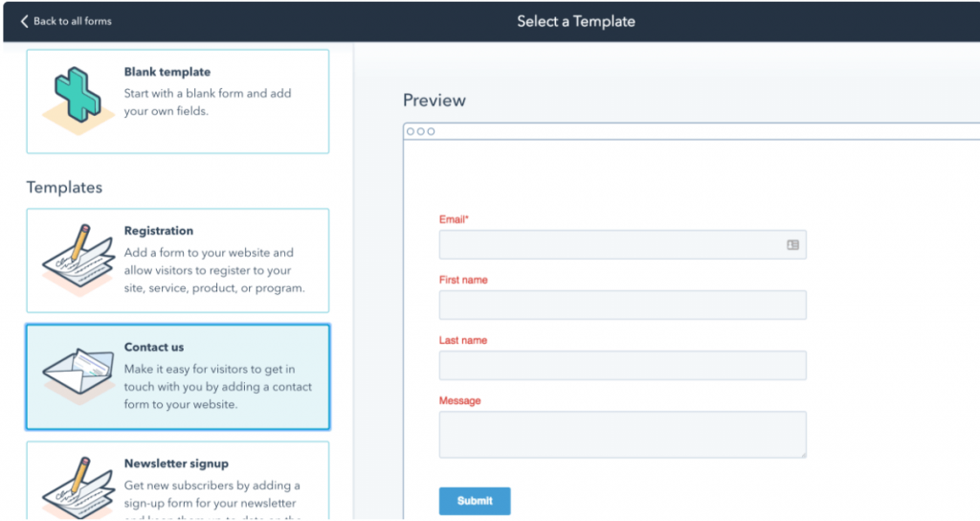Click the back chevron arrow icon
The width and height of the screenshot is (980, 521).
[x=24, y=21]
